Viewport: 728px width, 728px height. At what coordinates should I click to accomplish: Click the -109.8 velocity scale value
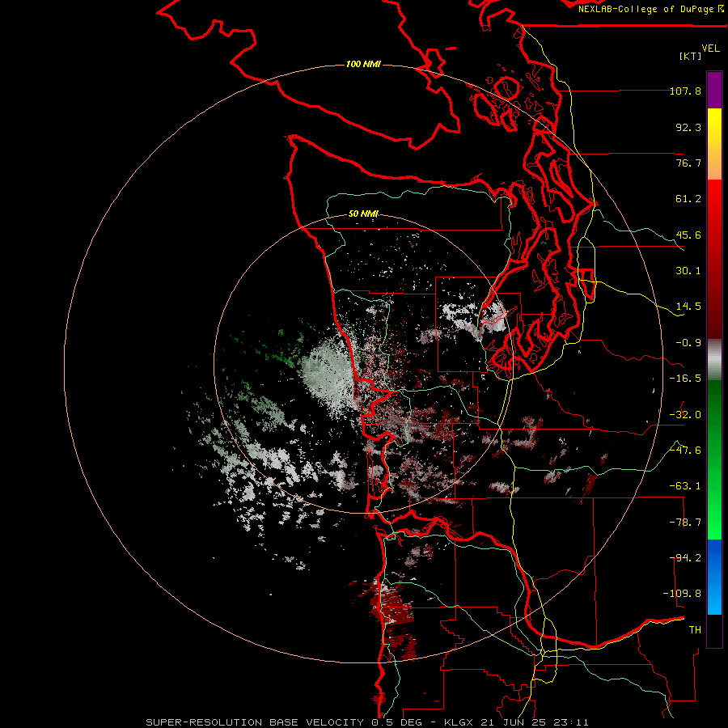pyautogui.click(x=682, y=594)
